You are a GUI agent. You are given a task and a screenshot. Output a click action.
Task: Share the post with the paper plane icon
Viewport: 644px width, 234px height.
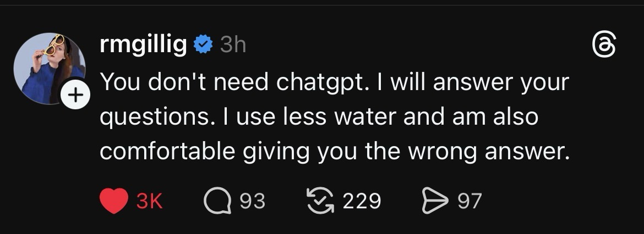[433, 201]
